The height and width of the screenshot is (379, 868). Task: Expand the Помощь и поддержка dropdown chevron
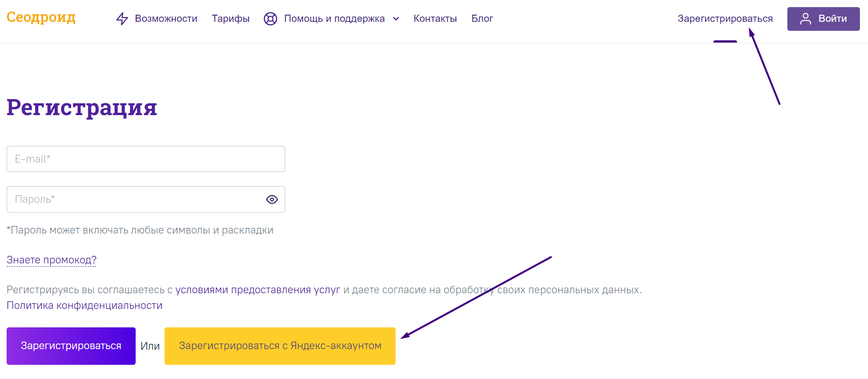[x=396, y=19]
